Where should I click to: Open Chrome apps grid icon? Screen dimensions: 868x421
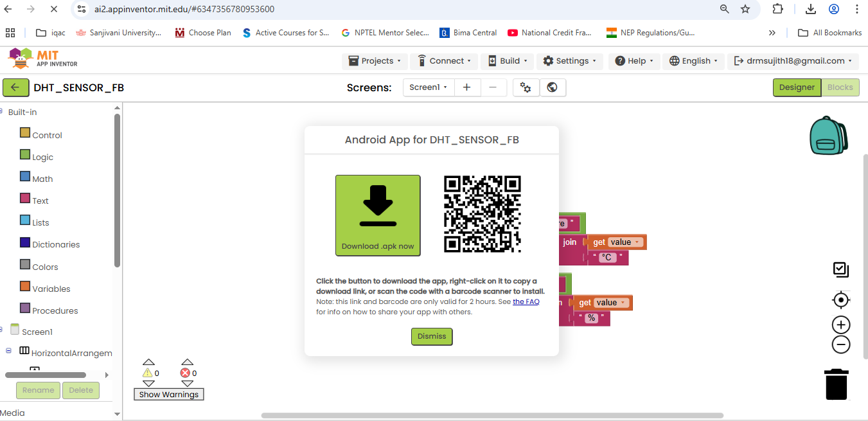[10, 32]
